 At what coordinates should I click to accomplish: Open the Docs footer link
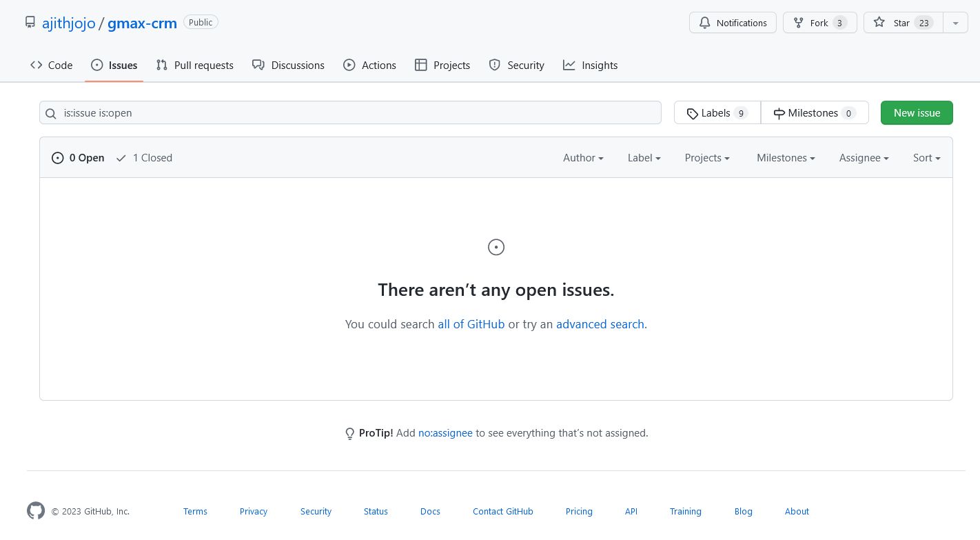click(430, 512)
